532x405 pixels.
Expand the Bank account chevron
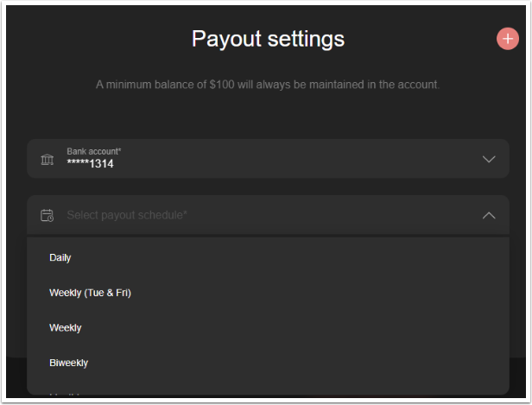[489, 159]
